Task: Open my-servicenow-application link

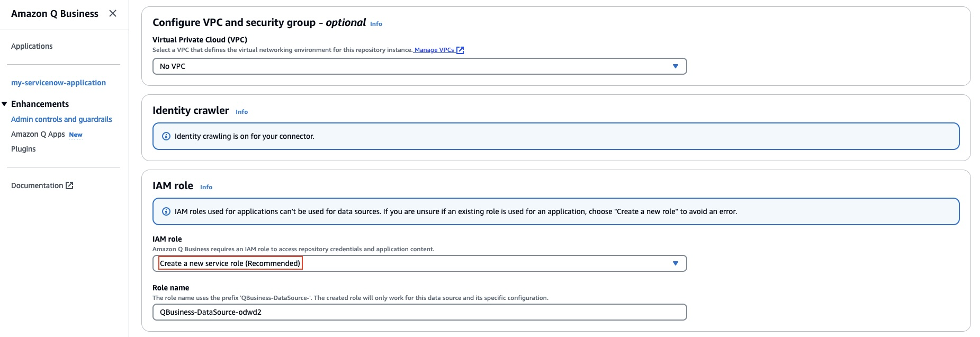Action: (x=58, y=83)
